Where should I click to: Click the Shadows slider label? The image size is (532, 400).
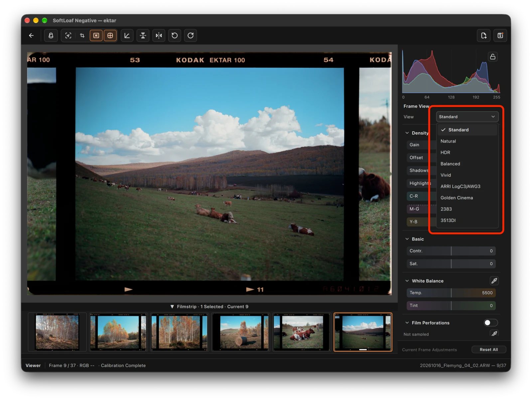419,170
